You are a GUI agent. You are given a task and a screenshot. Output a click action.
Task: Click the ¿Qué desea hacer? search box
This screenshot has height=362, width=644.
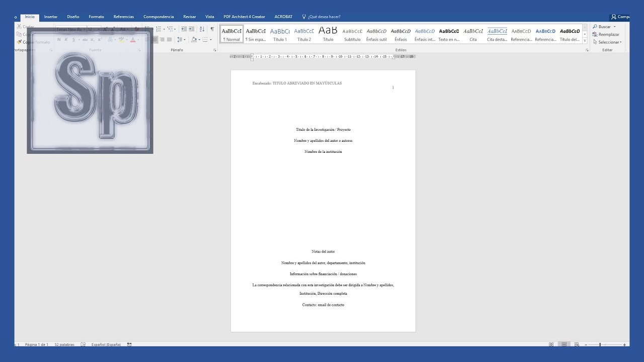coord(321,17)
